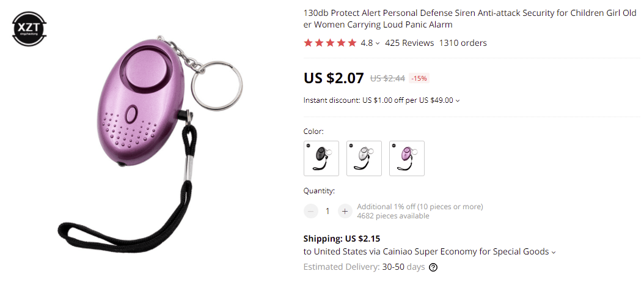The width and height of the screenshot is (644, 282).
Task: Increase quantity with the plus button
Action: pyautogui.click(x=345, y=211)
